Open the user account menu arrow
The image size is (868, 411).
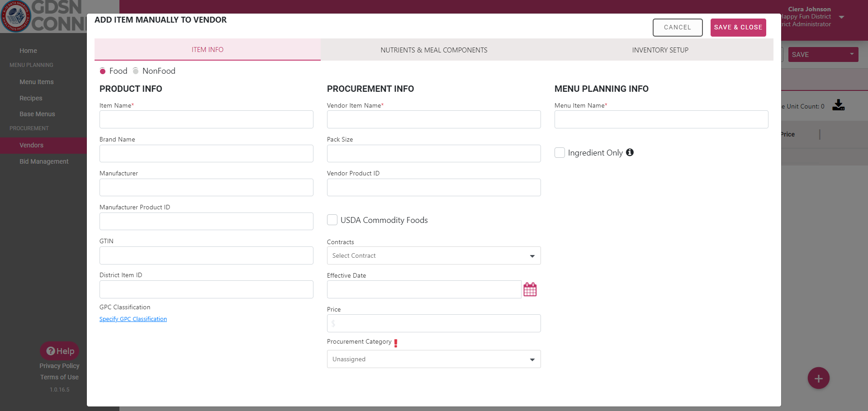coord(841,17)
